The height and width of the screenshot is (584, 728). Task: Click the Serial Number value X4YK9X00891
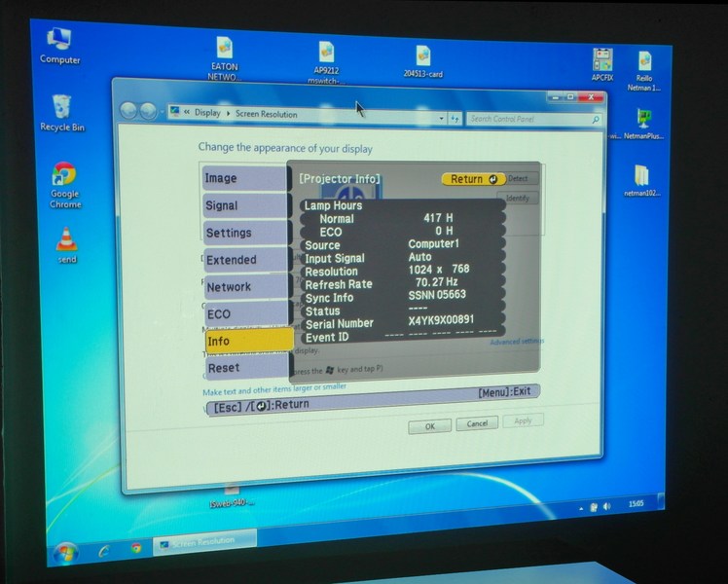pyautogui.click(x=441, y=320)
